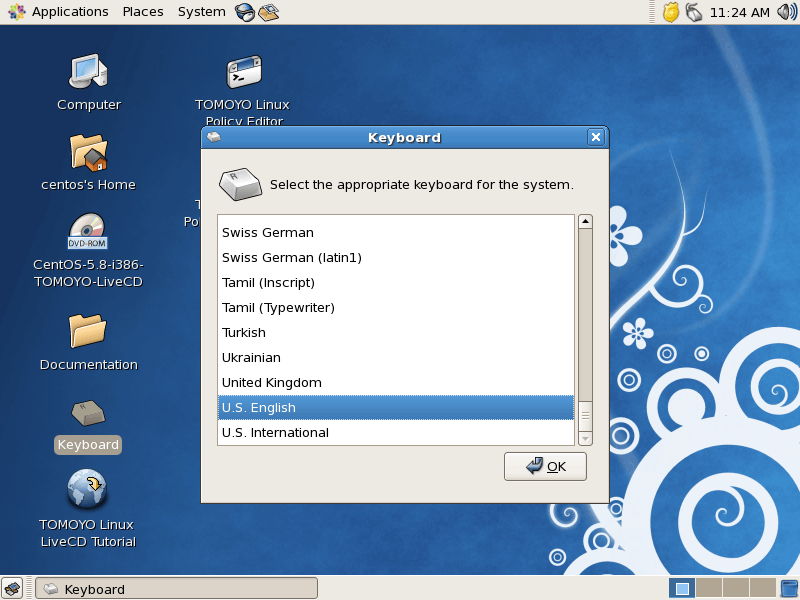Click the 11:24 AM clock
The height and width of the screenshot is (600, 800).
740,12
